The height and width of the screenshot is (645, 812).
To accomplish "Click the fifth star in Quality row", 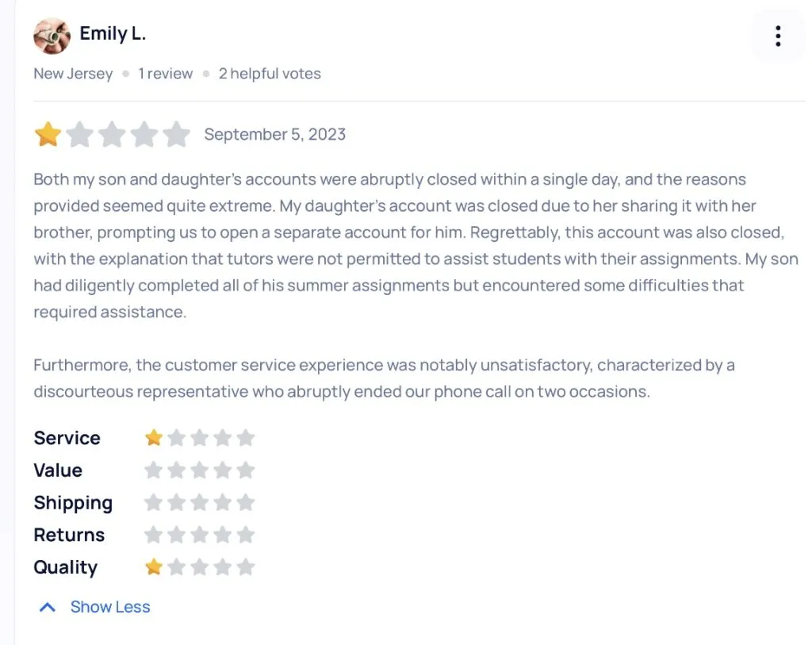I will pos(246,567).
